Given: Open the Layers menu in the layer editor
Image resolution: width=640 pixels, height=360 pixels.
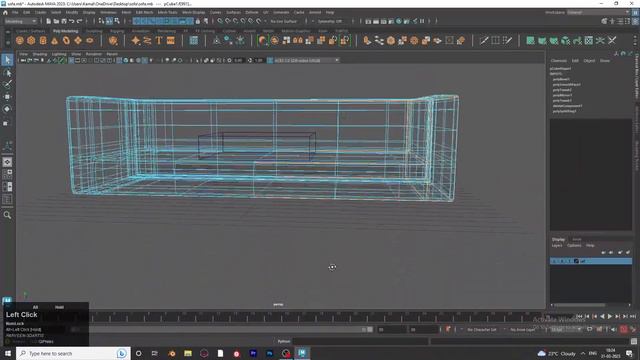Looking at the screenshot, I should point(557,246).
